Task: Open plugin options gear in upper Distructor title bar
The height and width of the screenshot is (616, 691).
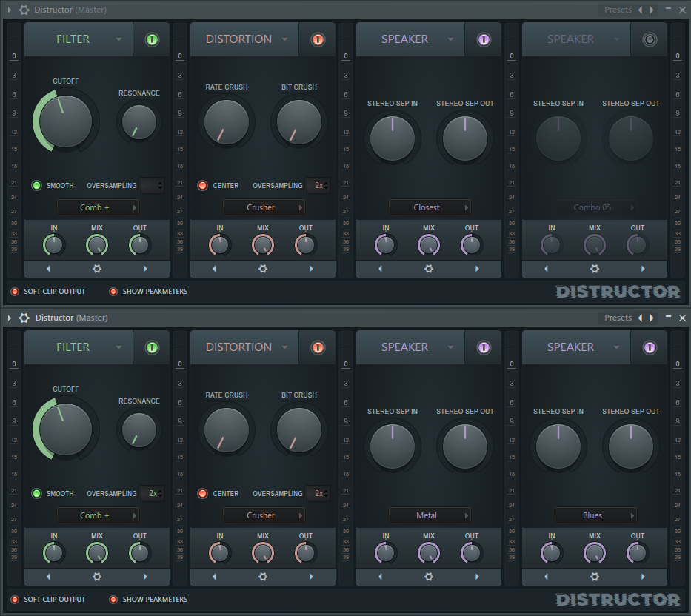Action: coord(24,10)
